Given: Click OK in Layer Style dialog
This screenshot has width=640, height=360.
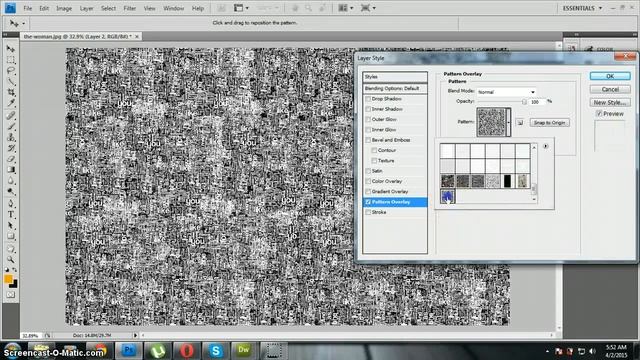Looking at the screenshot, I should [610, 76].
